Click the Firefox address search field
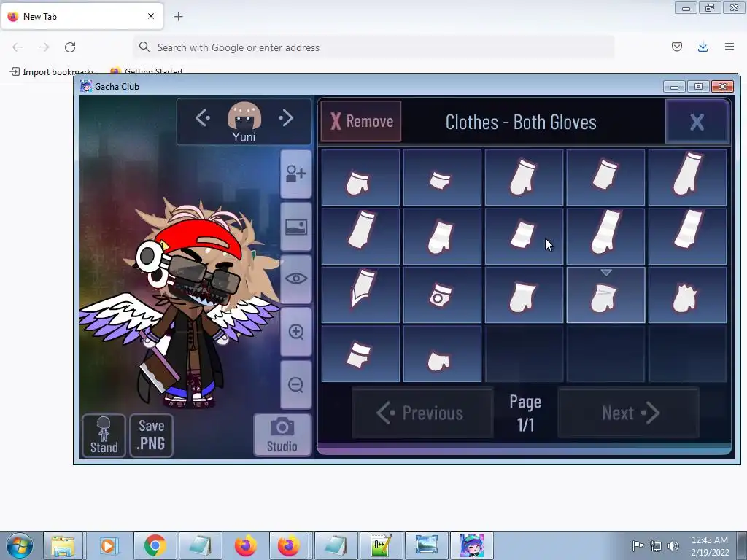Viewport: 747px width, 560px height. tap(374, 47)
